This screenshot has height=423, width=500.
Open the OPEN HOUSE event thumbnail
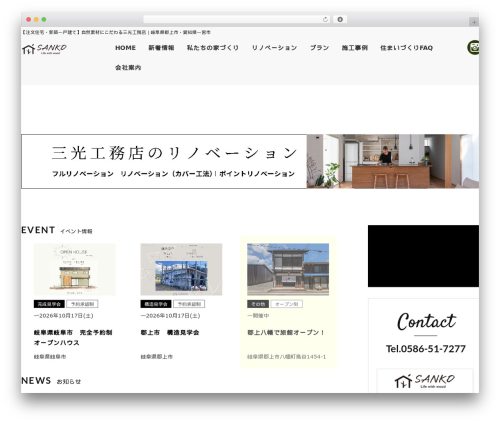75,269
